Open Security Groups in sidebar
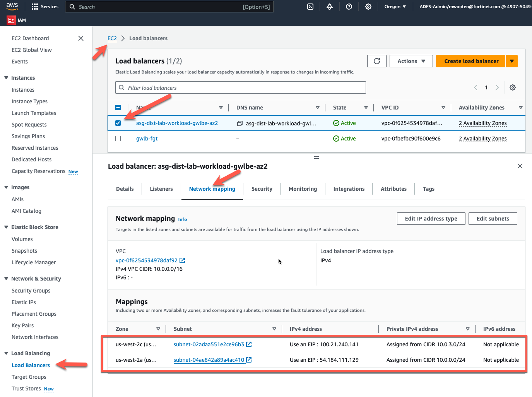This screenshot has width=532, height=397. tap(31, 291)
